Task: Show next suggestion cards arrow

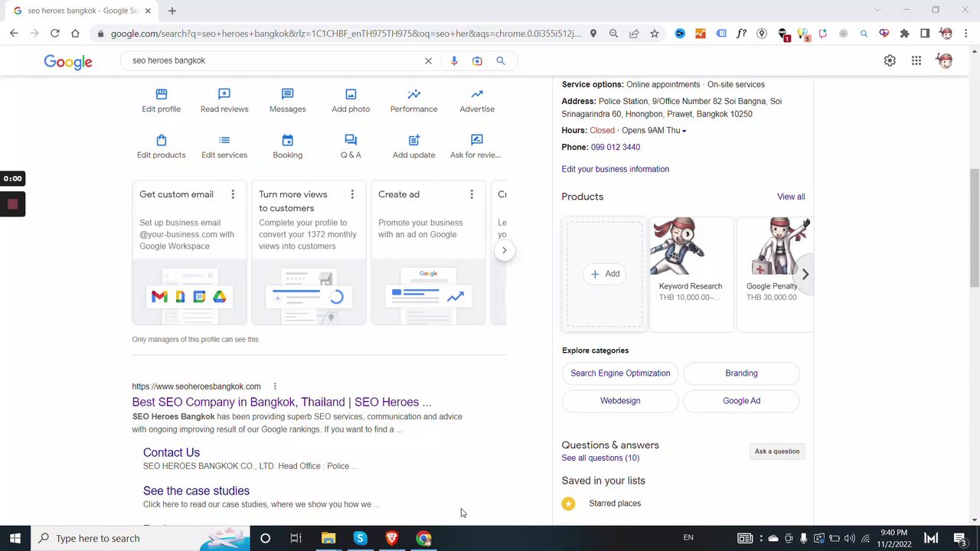Action: (504, 250)
